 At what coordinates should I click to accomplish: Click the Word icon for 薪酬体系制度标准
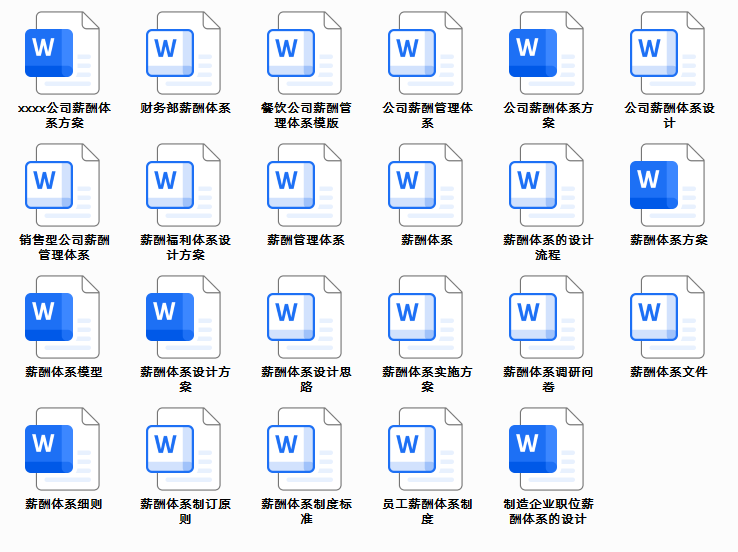tap(304, 449)
